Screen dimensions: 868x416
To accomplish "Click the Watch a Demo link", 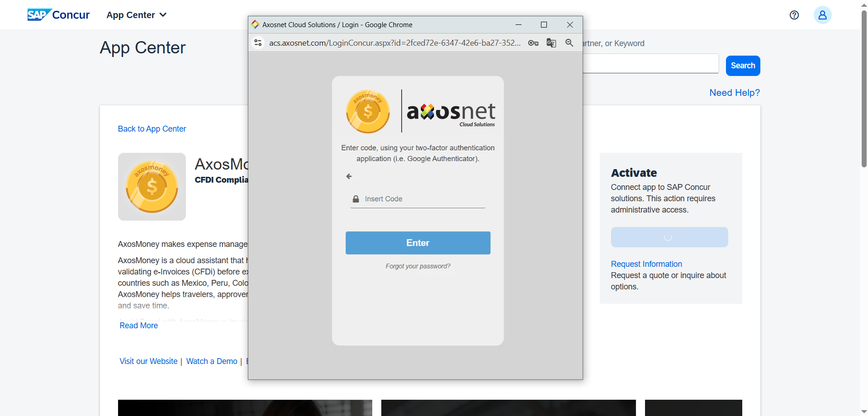I will pyautogui.click(x=212, y=361).
